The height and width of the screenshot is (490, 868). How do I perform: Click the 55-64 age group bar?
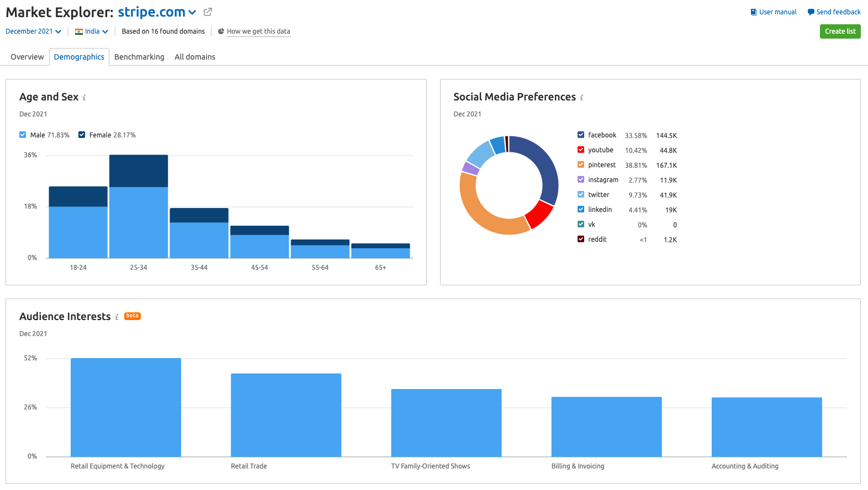pos(320,248)
